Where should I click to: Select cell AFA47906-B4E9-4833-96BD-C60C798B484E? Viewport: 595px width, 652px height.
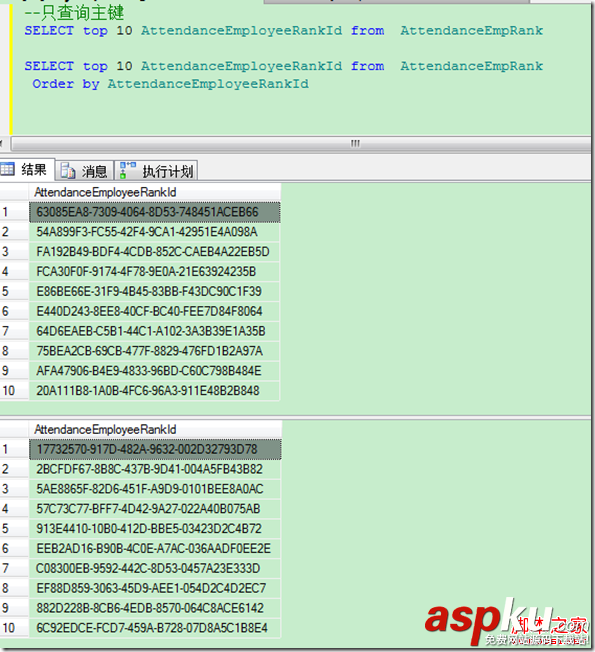coord(154,371)
